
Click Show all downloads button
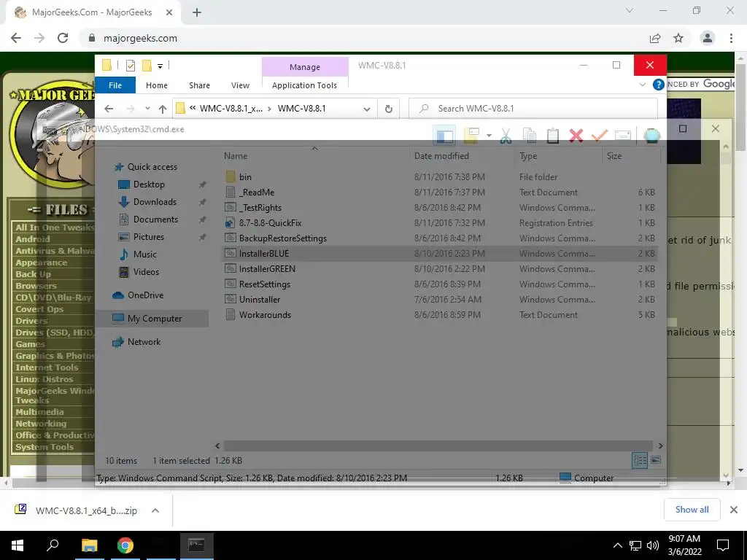coord(692,510)
